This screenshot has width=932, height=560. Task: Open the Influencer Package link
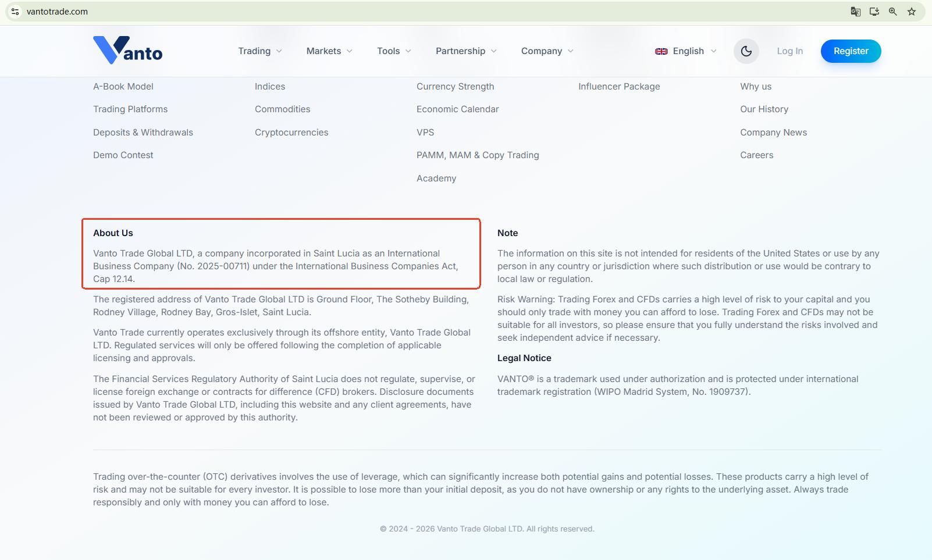(x=619, y=86)
